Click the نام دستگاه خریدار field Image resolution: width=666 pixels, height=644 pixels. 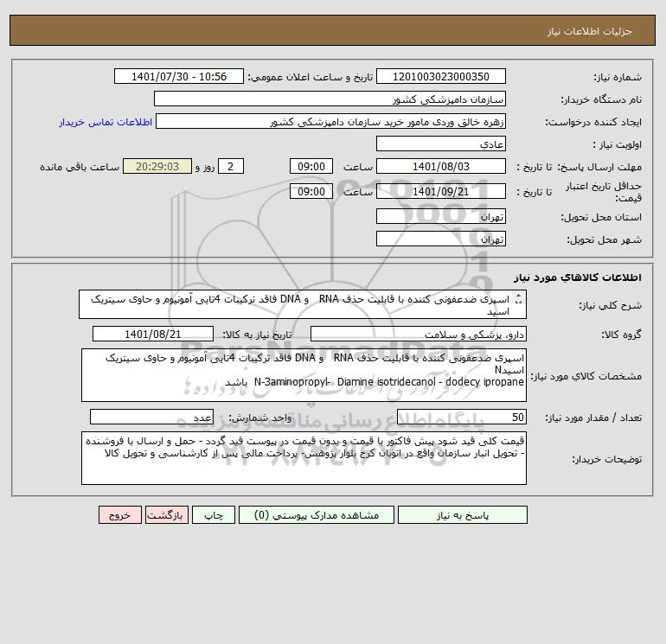[x=330, y=99]
